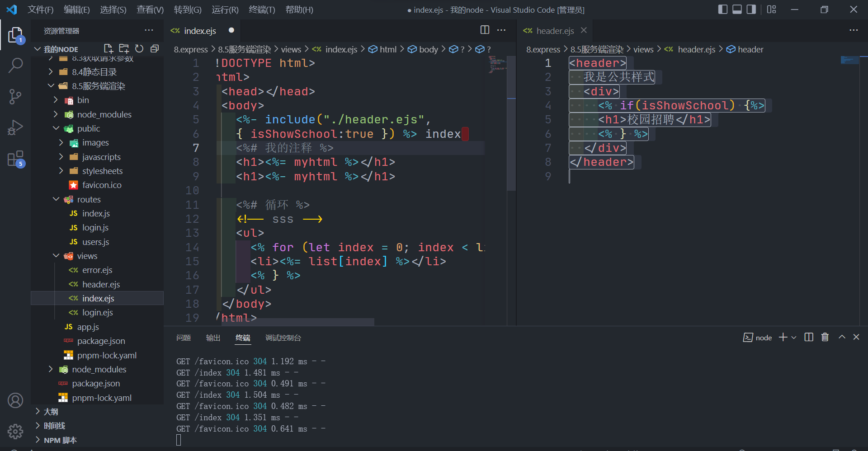Open the Extensions view

(x=15, y=159)
